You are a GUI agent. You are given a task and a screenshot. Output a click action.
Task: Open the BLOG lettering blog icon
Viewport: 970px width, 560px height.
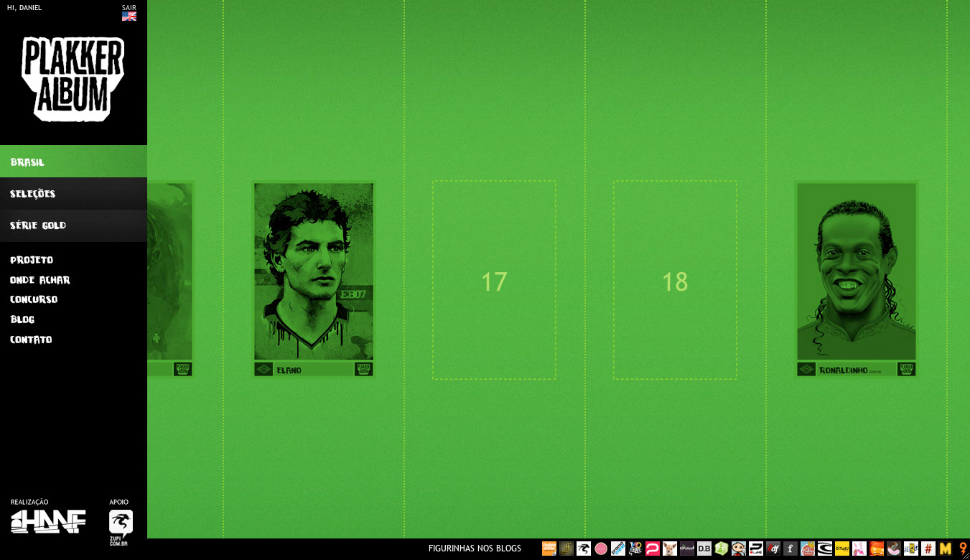911,549
